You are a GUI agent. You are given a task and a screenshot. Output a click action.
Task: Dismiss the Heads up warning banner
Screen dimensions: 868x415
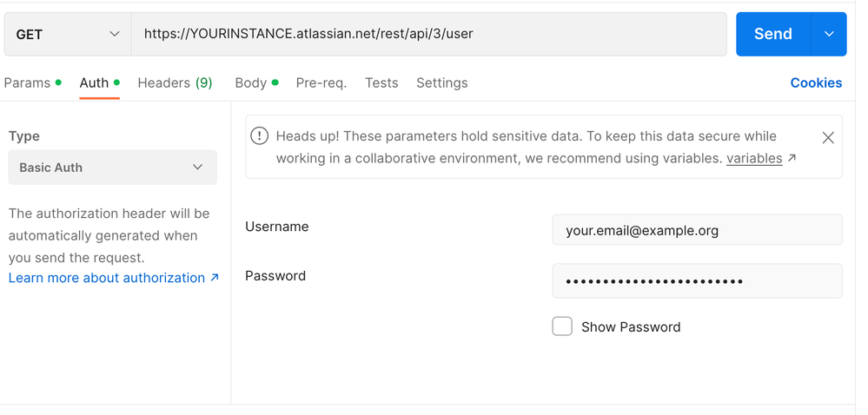827,138
